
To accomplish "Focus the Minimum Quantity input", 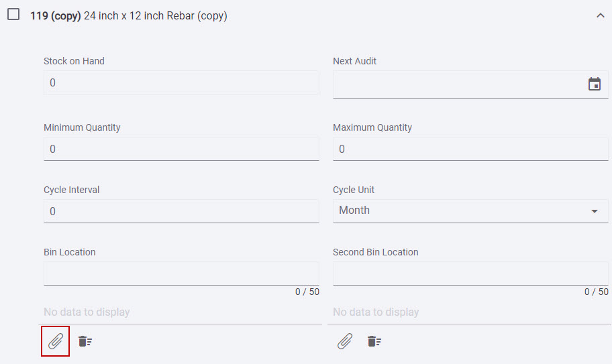I will [x=181, y=149].
